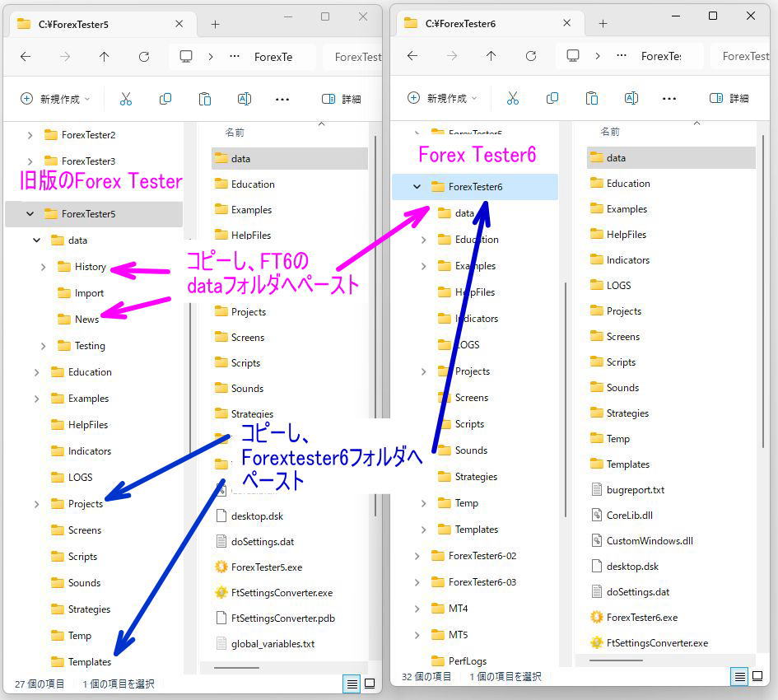This screenshot has height=700, width=778.
Task: Select the Projects folder in left tree
Action: [x=85, y=504]
